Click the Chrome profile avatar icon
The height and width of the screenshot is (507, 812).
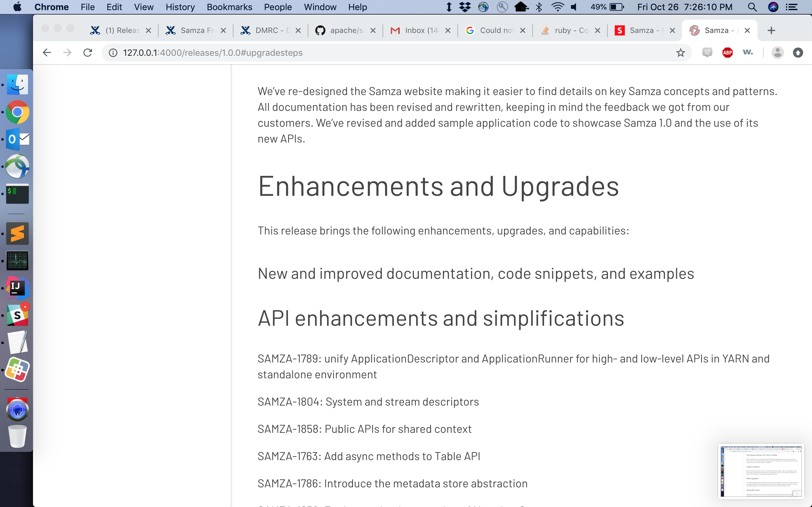pyautogui.click(x=777, y=53)
